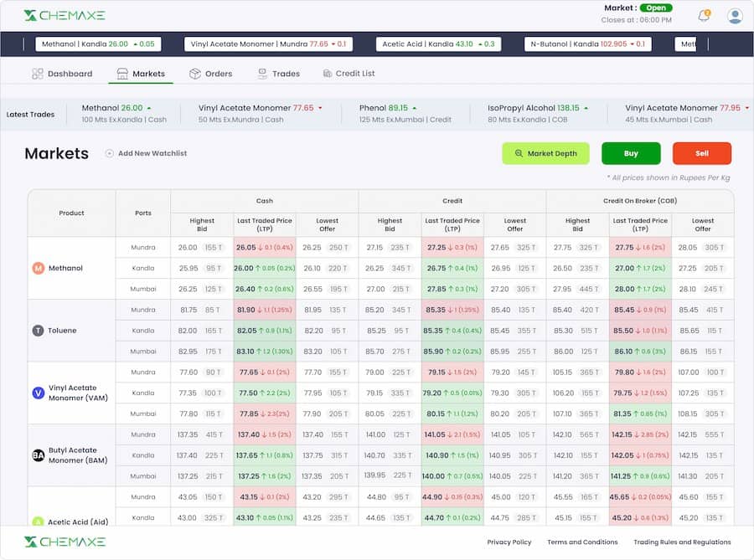Click latest trade Vinyl Acetate Monomer 77.95
Image resolution: width=754 pixels, height=560 pixels.
(687, 114)
